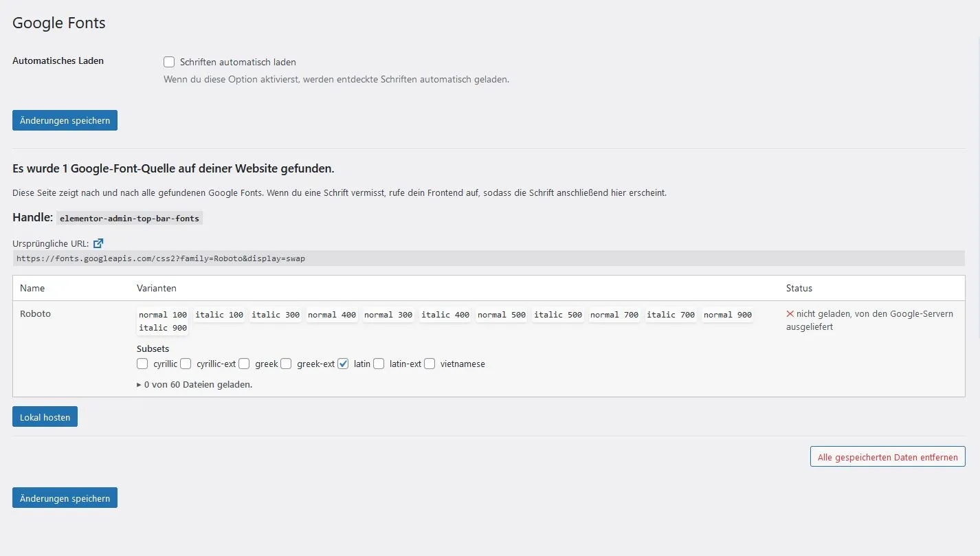Click the Lokal hosten button
980x556 pixels.
point(45,416)
